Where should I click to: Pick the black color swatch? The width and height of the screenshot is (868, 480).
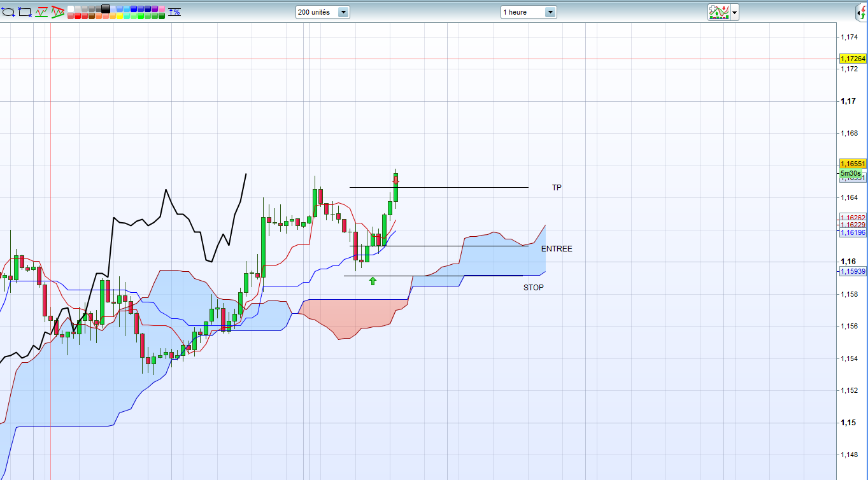tap(106, 9)
